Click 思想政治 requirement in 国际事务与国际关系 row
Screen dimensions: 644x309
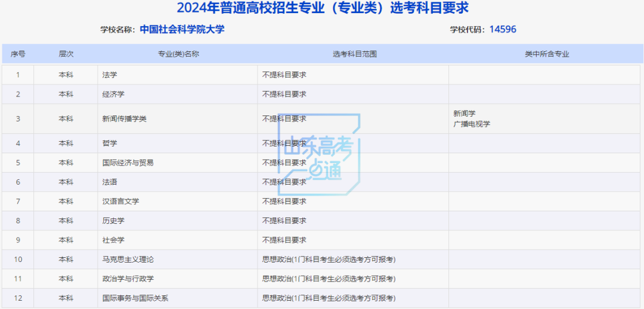click(329, 298)
